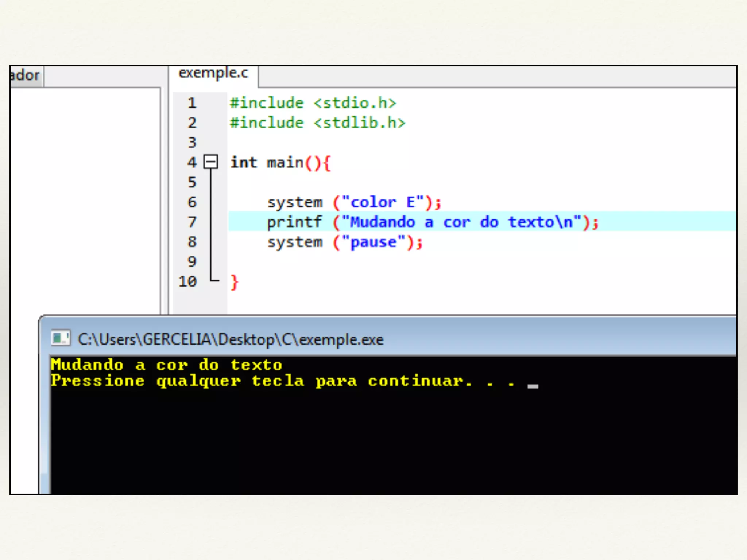The height and width of the screenshot is (560, 747).
Task: Place cursor on #include <stdlib.h> line
Action: [317, 123]
